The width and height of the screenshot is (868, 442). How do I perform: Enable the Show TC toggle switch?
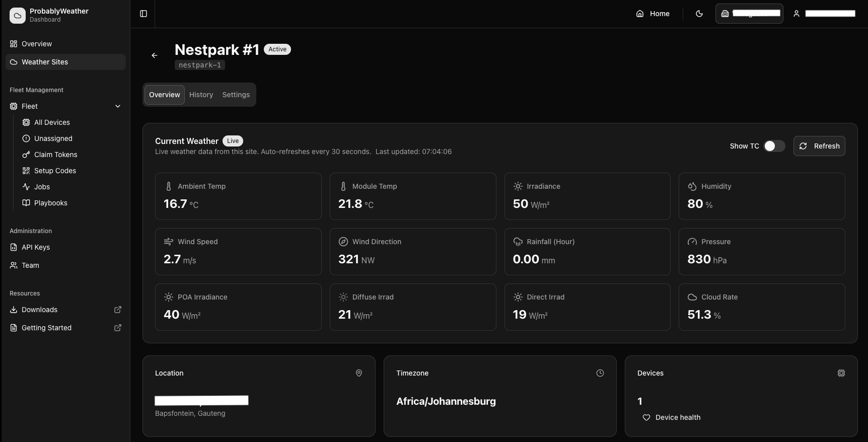[x=774, y=146]
